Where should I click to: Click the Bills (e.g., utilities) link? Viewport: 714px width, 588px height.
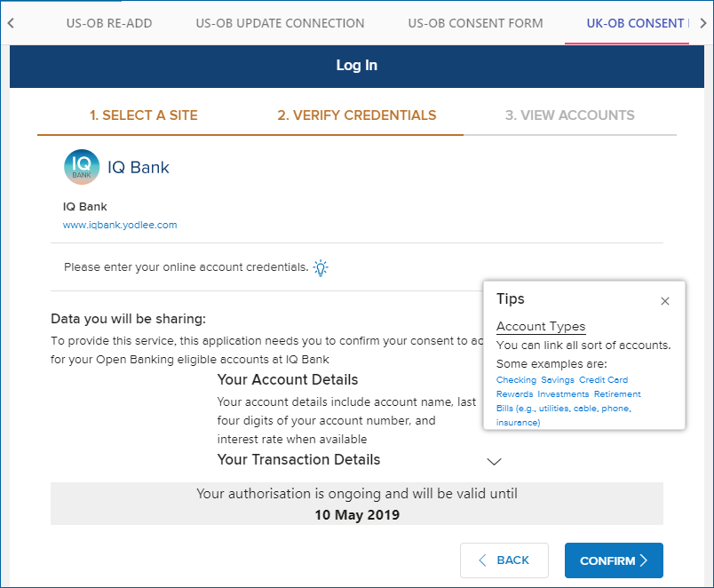564,415
